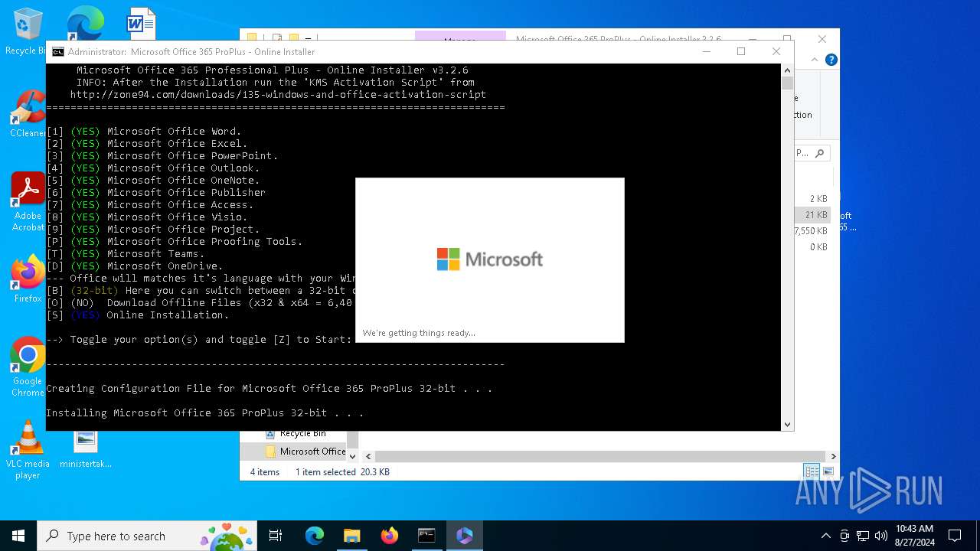
Task: Collapse the File Explorer ribbon chevron
Action: (x=816, y=60)
